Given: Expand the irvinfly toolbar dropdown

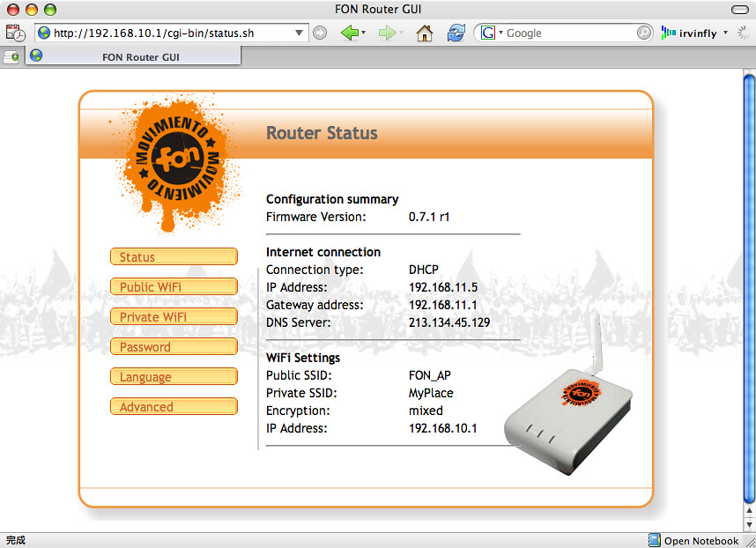Looking at the screenshot, I should click(725, 33).
